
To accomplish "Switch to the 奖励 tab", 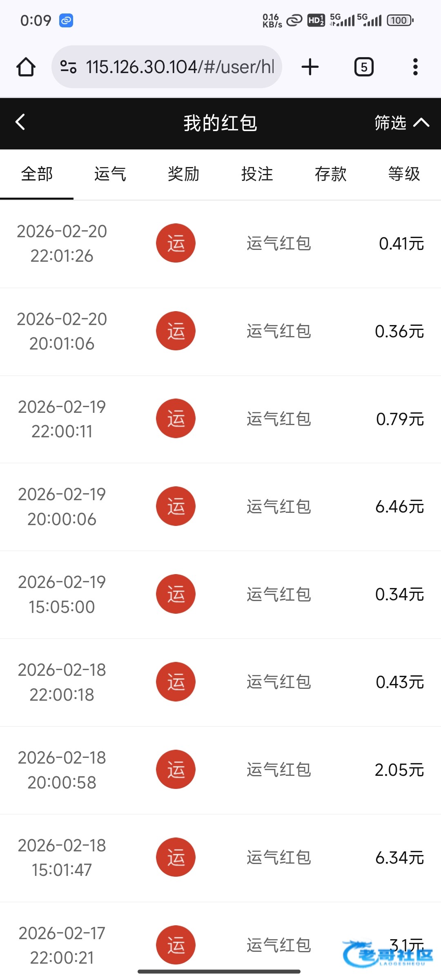I will pyautogui.click(x=184, y=174).
